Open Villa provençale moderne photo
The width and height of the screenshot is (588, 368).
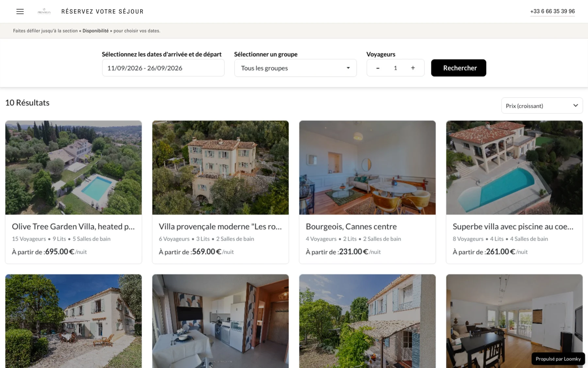click(220, 167)
